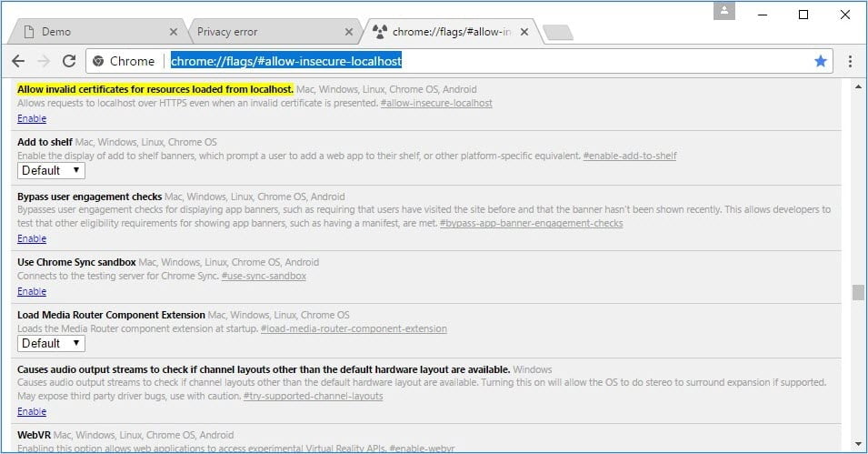The height and width of the screenshot is (454, 868).
Task: Bookmark this page with the star icon
Action: click(x=821, y=61)
